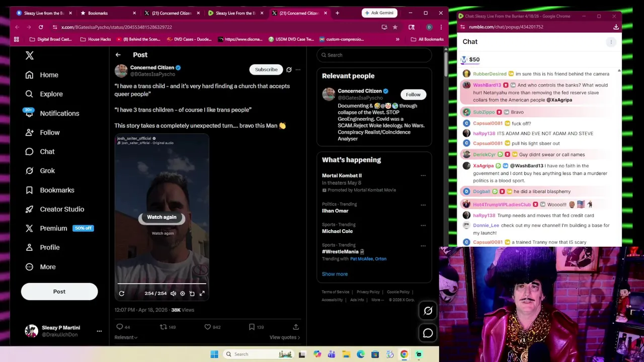This screenshot has width=644, height=362.
Task: Expand the video to fullscreen
Action: [202, 294]
